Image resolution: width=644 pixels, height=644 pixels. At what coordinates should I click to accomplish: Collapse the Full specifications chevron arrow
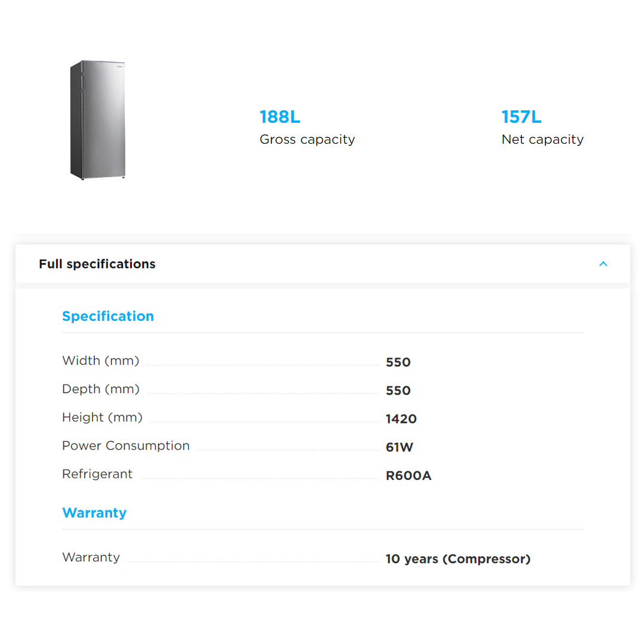click(x=603, y=264)
